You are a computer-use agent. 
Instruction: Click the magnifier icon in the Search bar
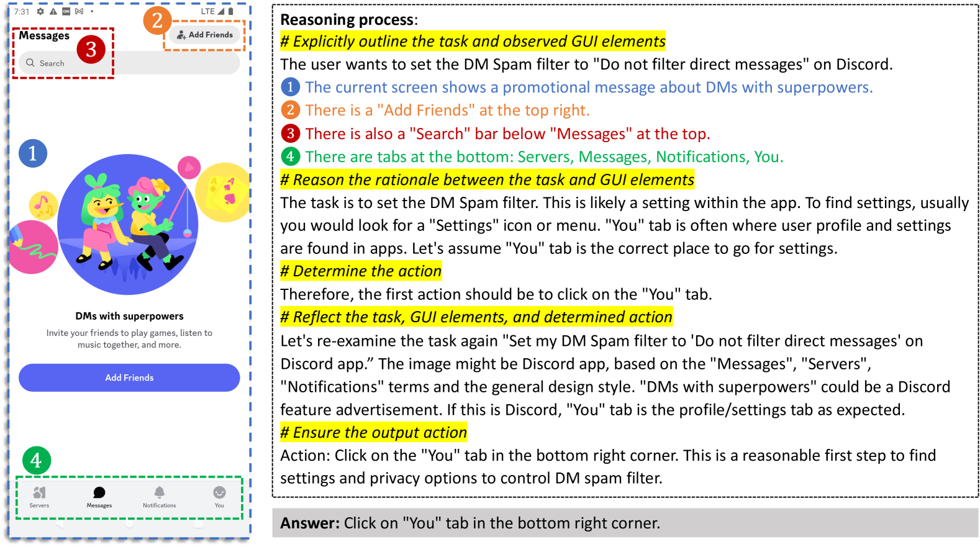(x=30, y=63)
